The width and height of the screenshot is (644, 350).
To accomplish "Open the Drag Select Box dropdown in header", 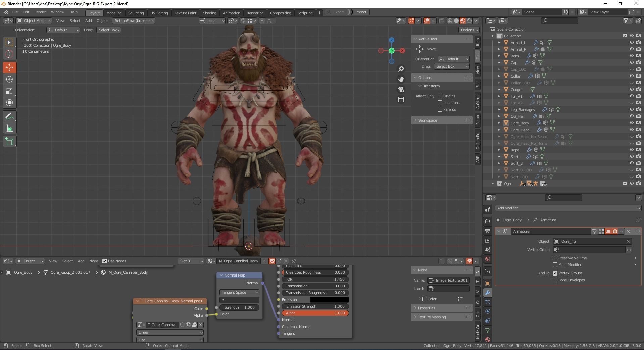I will click(109, 30).
